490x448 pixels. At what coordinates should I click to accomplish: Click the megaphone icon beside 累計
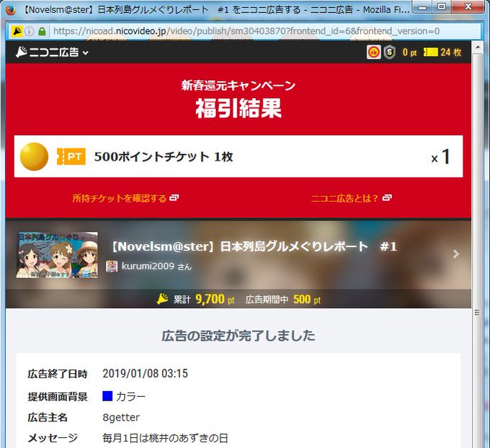point(163,299)
